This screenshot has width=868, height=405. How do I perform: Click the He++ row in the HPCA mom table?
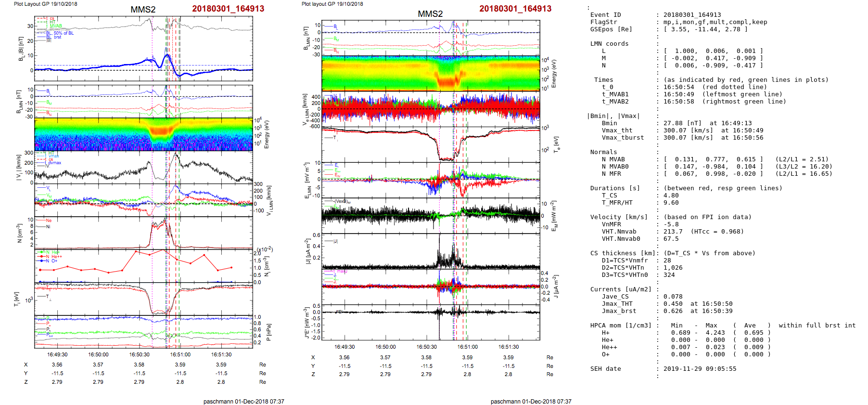click(609, 347)
